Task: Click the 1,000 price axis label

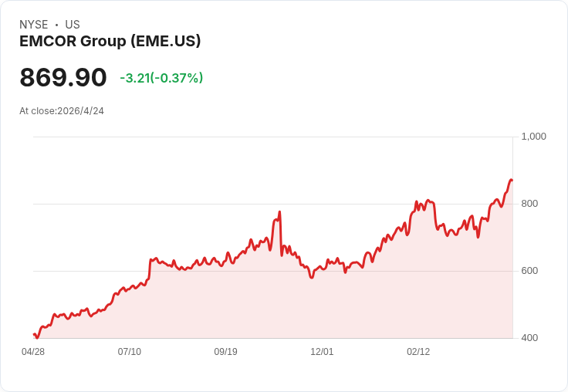Action: (533, 137)
